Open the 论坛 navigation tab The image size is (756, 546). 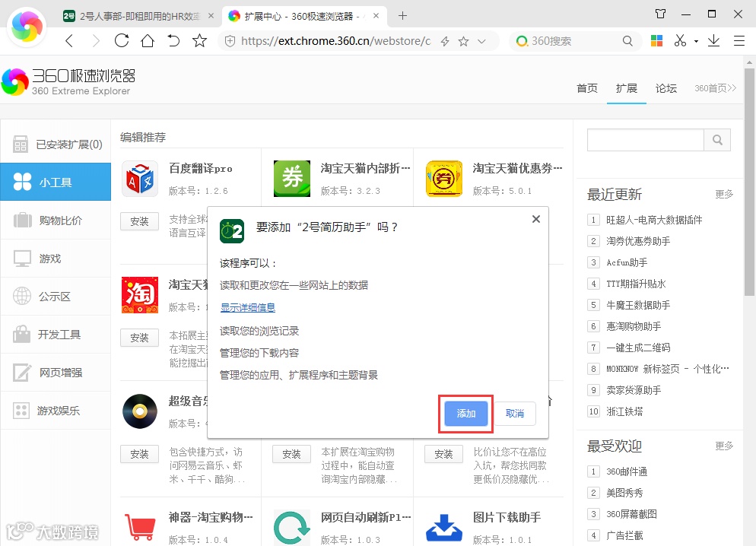pyautogui.click(x=665, y=88)
